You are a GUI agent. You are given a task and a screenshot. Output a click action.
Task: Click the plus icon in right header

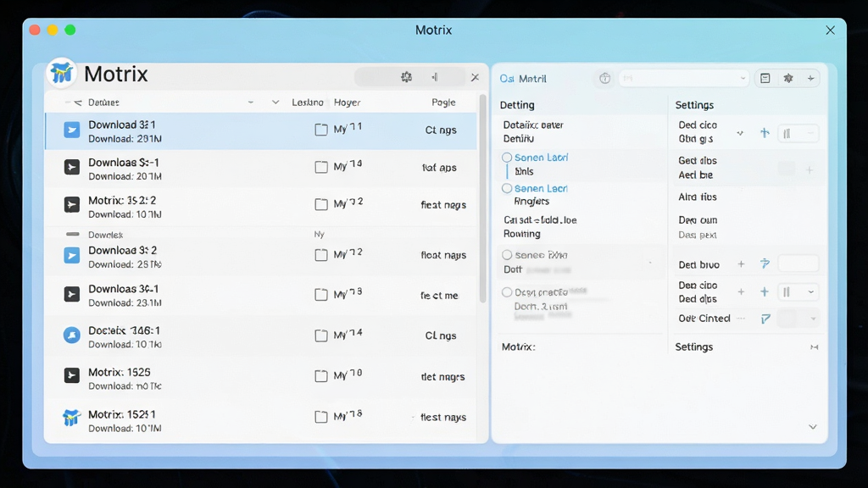(x=810, y=79)
